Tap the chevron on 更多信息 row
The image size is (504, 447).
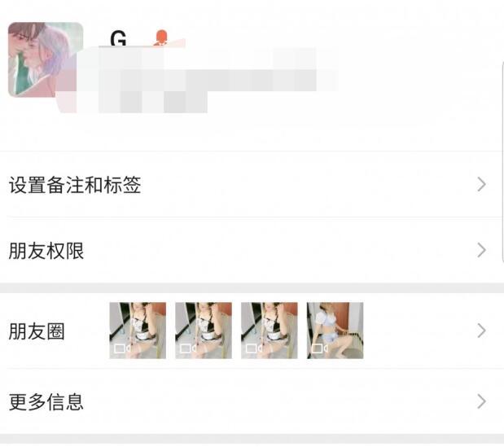click(481, 401)
